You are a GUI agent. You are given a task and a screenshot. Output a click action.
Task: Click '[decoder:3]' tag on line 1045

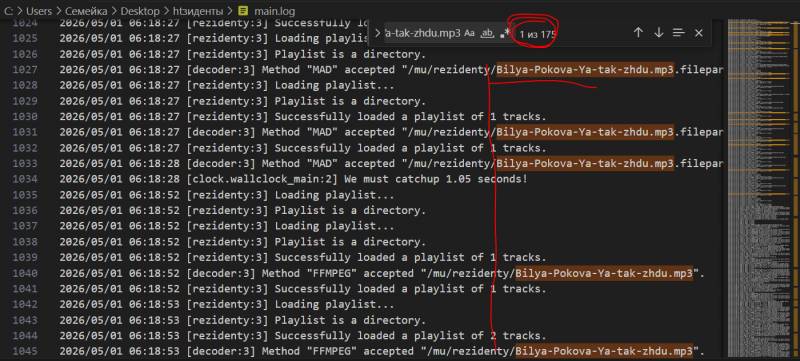tap(221, 351)
